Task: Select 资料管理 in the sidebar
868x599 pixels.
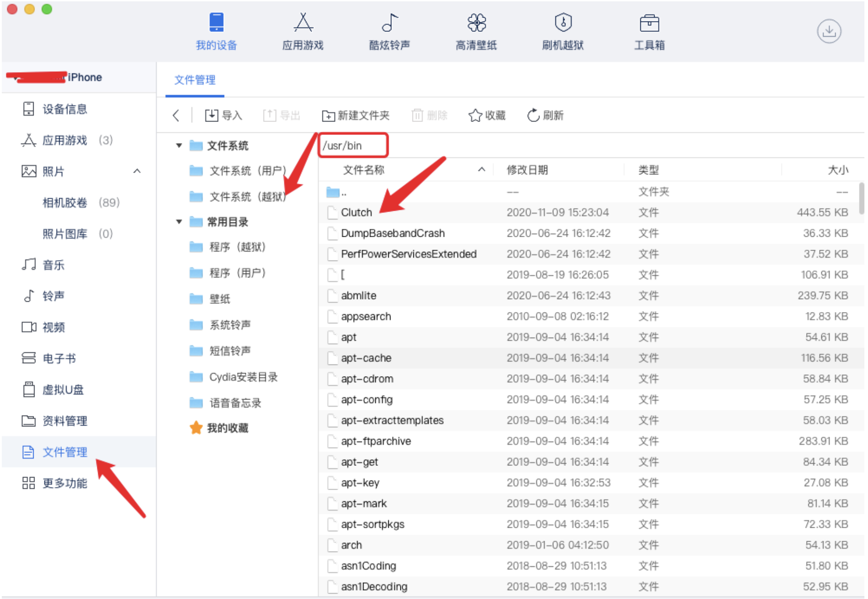Action: [x=79, y=421]
